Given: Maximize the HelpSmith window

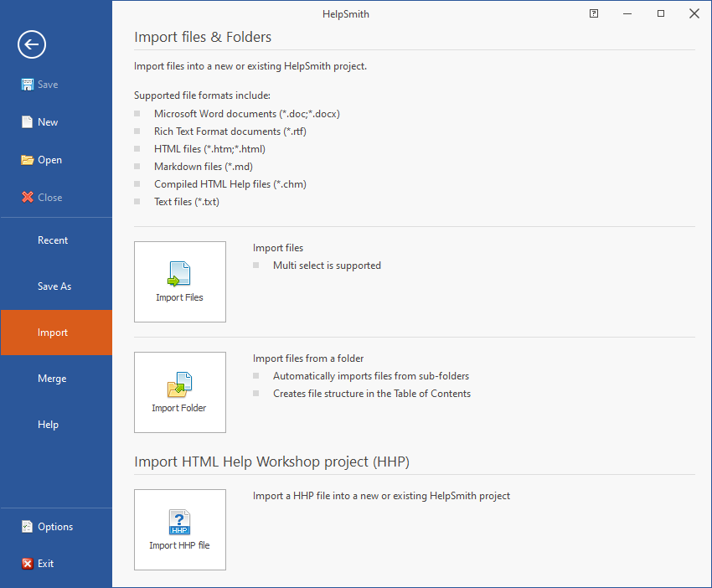Looking at the screenshot, I should point(661,13).
